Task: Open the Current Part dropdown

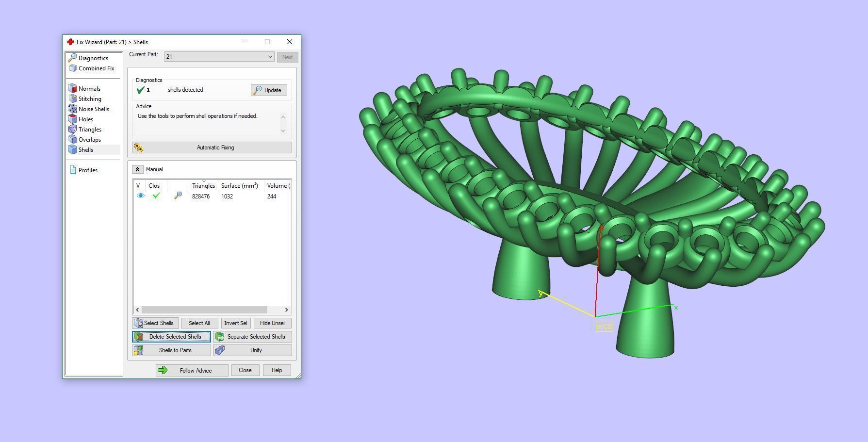Action: tap(219, 57)
